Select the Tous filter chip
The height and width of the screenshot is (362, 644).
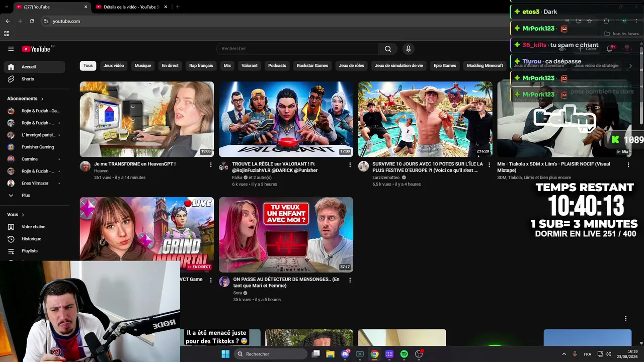click(88, 65)
